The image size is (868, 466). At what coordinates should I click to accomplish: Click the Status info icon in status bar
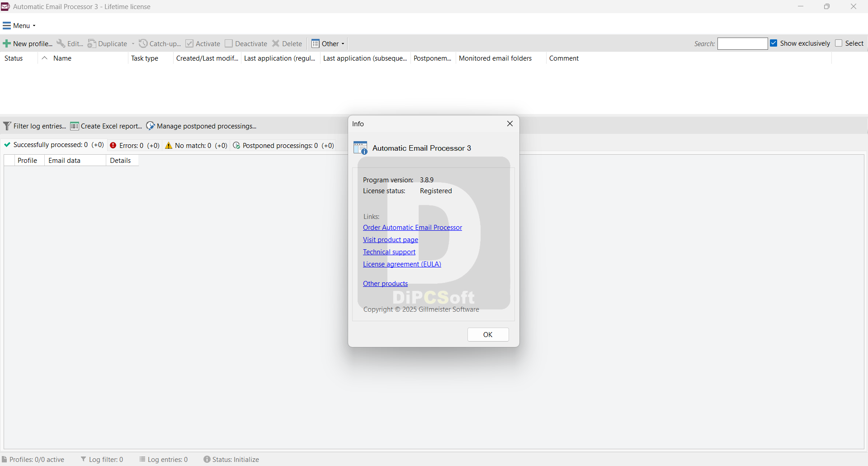pyautogui.click(x=207, y=459)
